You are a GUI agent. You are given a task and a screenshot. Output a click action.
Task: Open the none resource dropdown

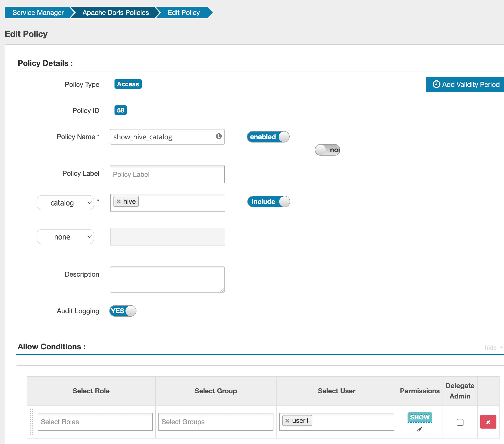click(65, 237)
